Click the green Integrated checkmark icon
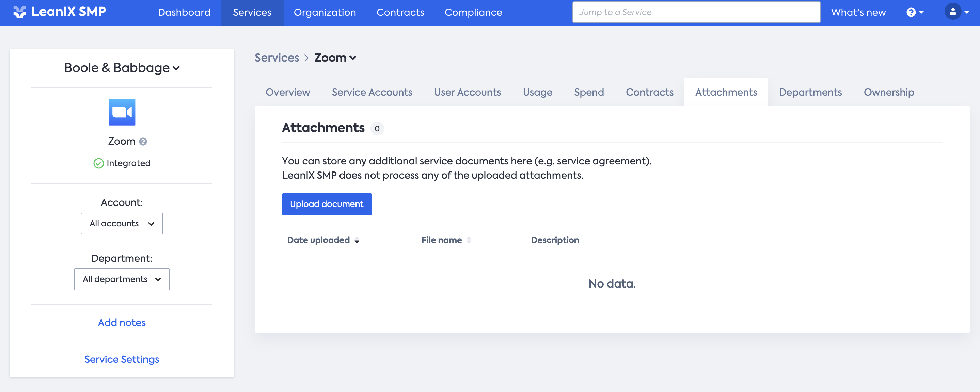980x392 pixels. click(98, 163)
